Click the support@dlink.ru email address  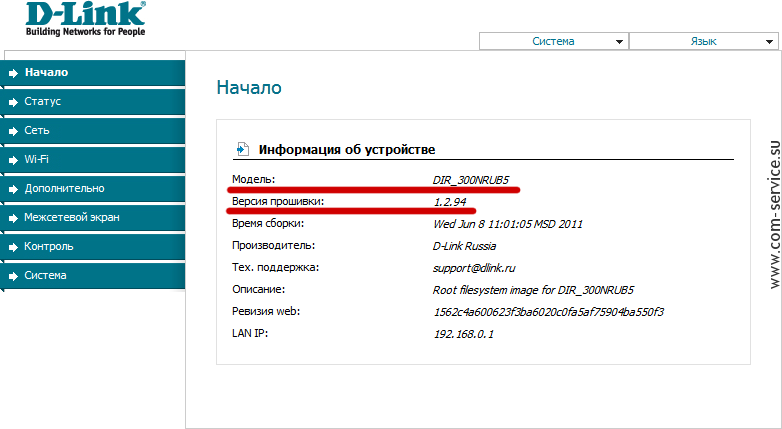[474, 268]
